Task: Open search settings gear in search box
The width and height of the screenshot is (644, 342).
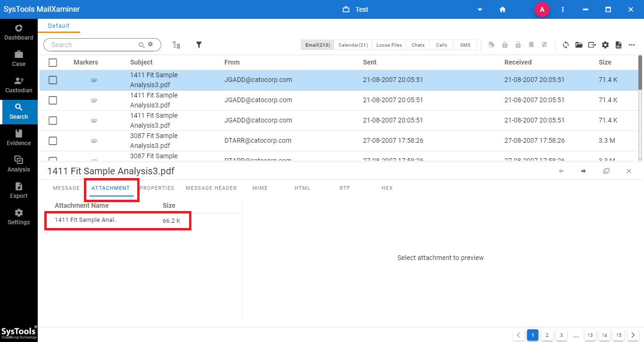Action: click(x=150, y=44)
